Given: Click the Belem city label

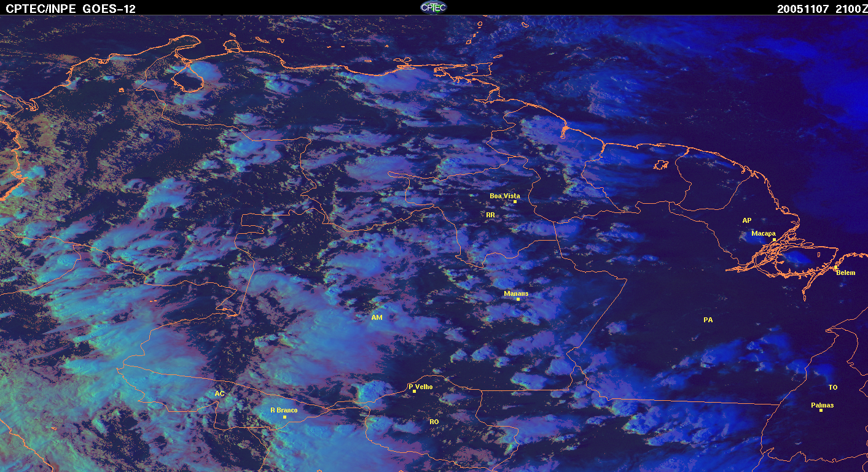Looking at the screenshot, I should point(845,273).
